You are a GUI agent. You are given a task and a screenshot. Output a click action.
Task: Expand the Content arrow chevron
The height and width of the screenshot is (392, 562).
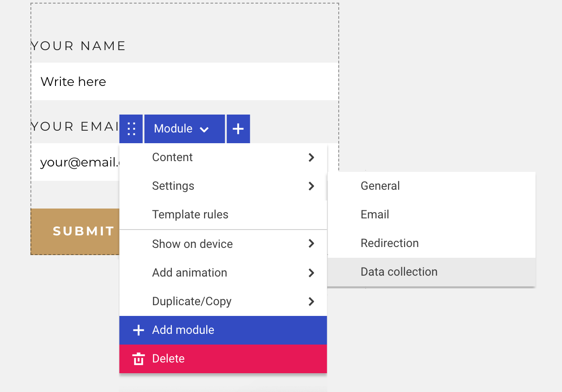click(x=311, y=158)
